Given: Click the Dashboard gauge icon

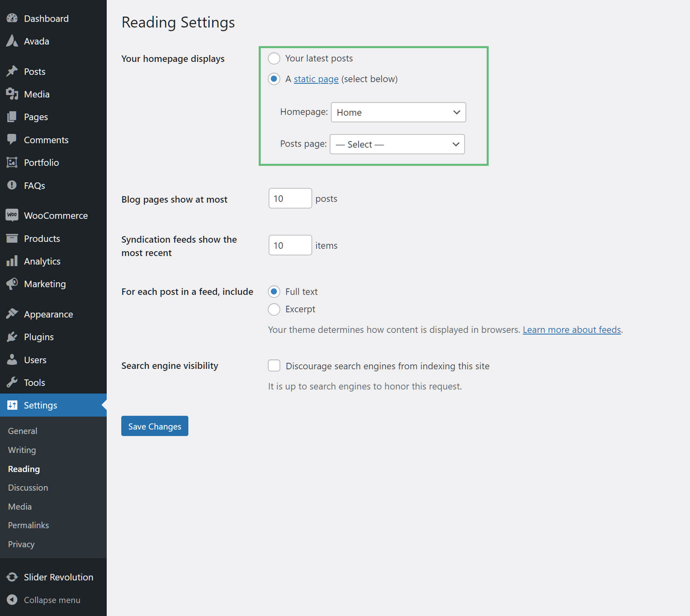Looking at the screenshot, I should pos(12,18).
